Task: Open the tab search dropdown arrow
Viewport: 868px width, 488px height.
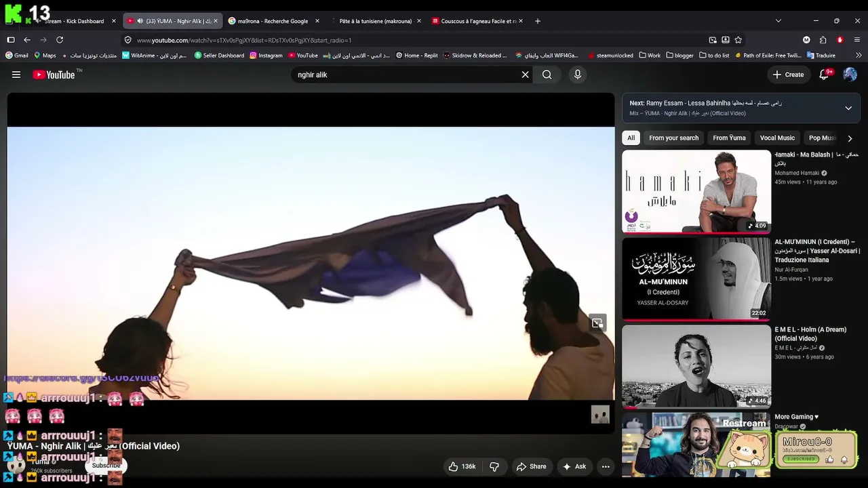Action: pyautogui.click(x=778, y=21)
